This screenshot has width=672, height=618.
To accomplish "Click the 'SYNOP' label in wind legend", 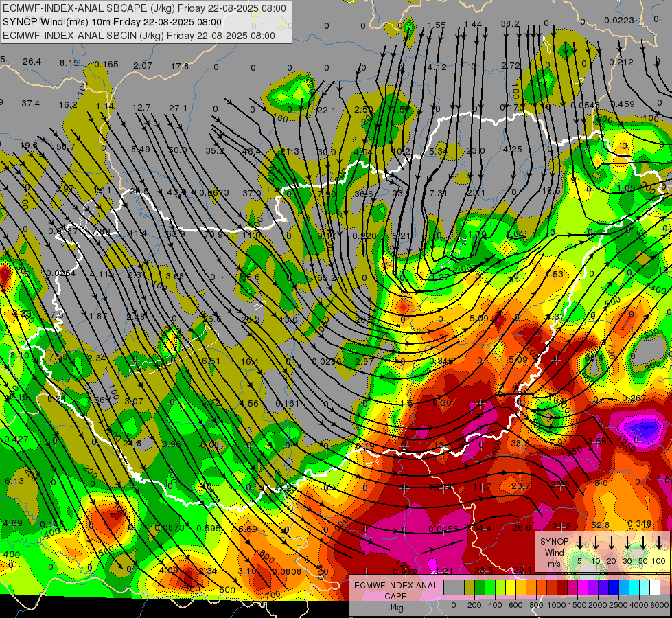I will pyautogui.click(x=554, y=541).
